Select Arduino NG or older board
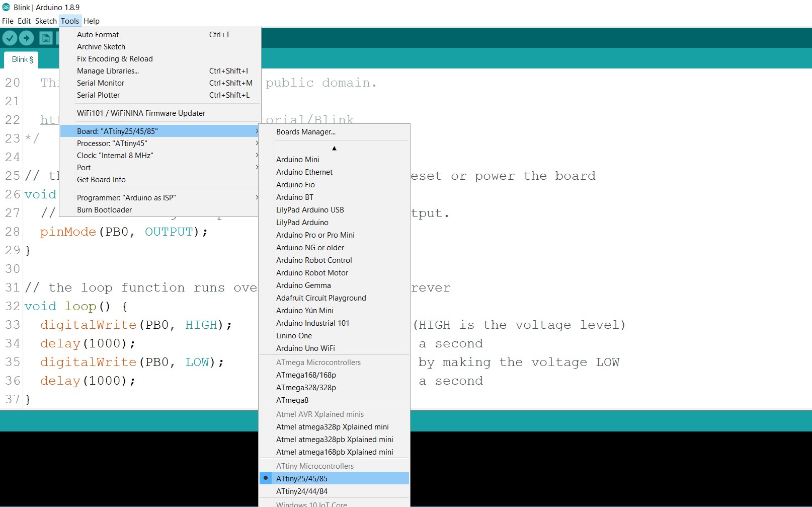 [334, 248]
